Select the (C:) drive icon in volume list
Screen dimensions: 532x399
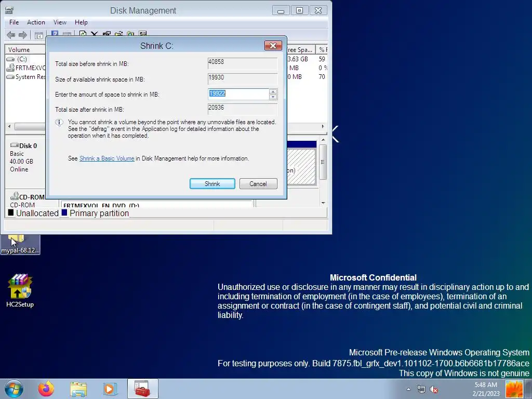(x=10, y=59)
